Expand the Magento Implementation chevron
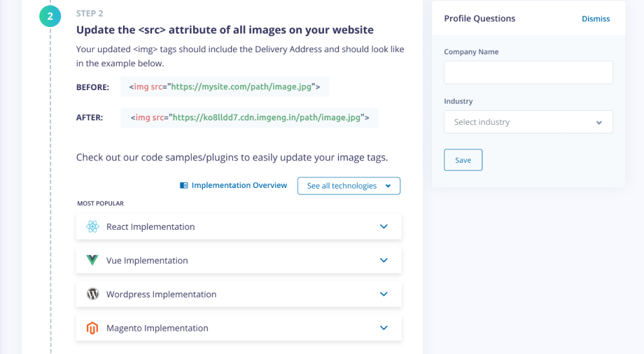The width and height of the screenshot is (644, 354). click(384, 328)
